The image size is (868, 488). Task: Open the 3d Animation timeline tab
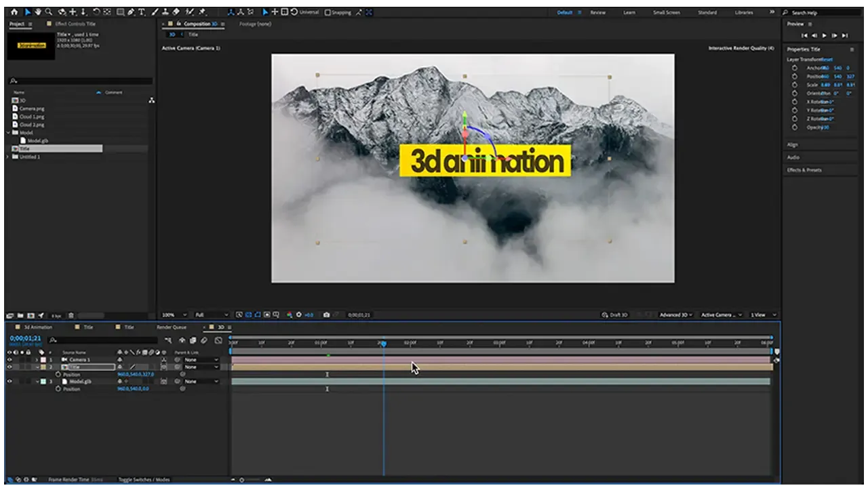[x=37, y=327]
